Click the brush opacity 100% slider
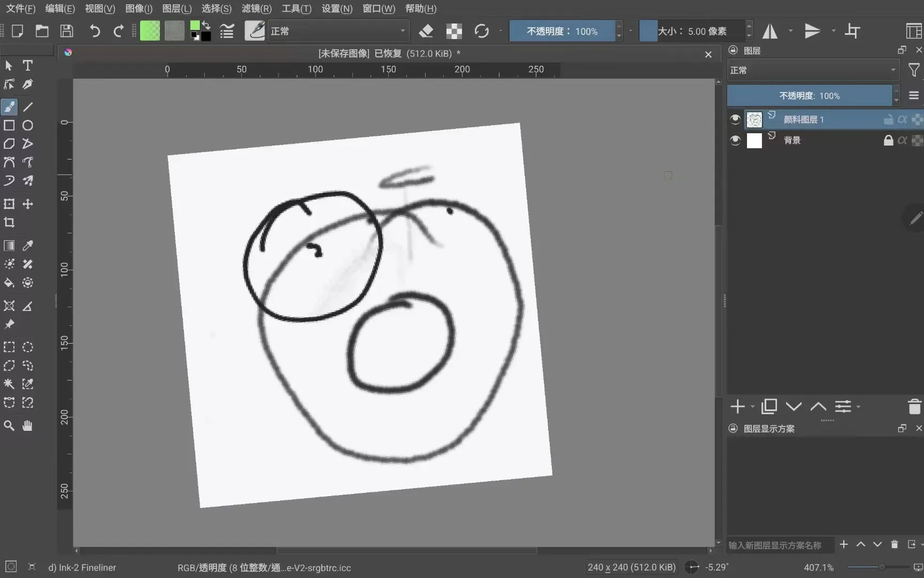This screenshot has height=578, width=924. click(561, 31)
